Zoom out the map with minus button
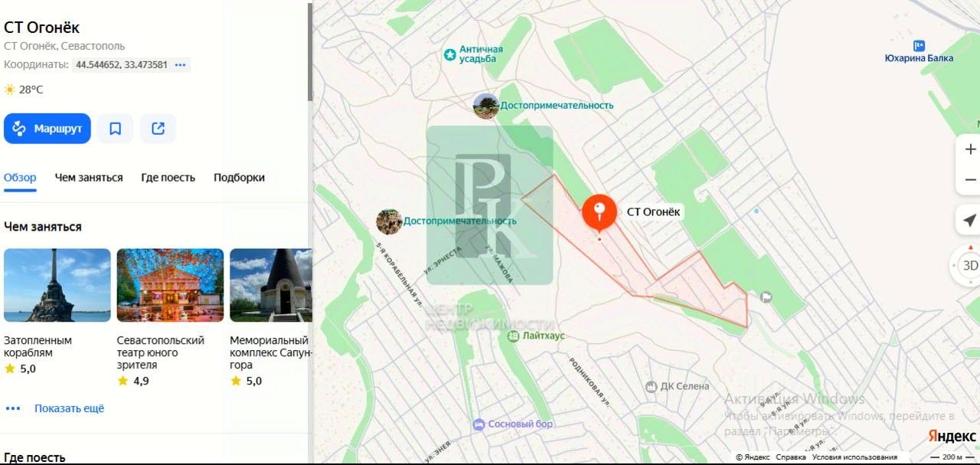Viewport: 980px width, 465px height. pyautogui.click(x=971, y=180)
